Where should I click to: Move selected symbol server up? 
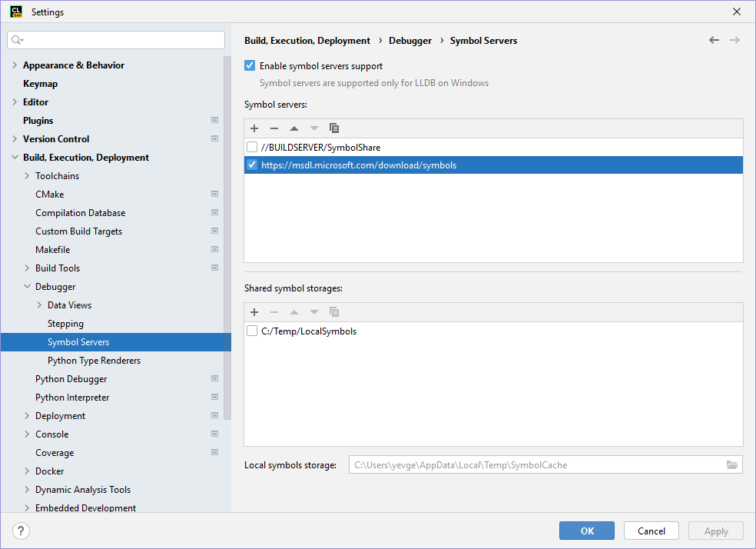[x=294, y=128]
